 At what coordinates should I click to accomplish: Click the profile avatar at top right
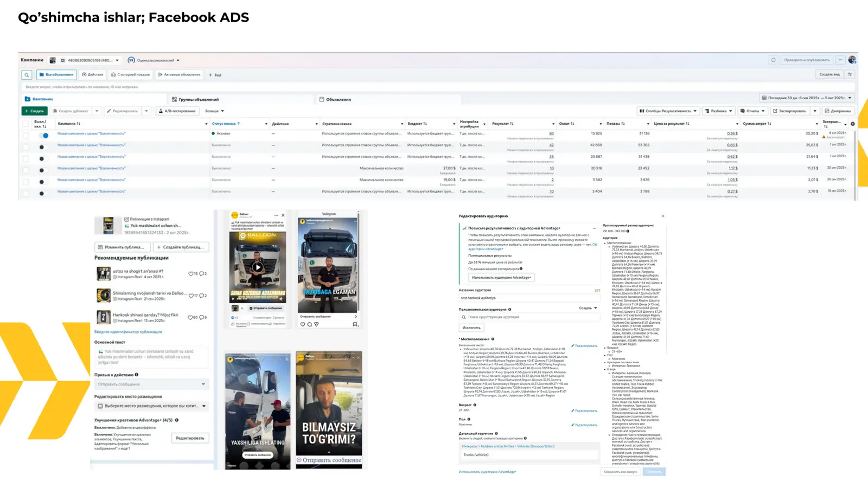coord(852,60)
